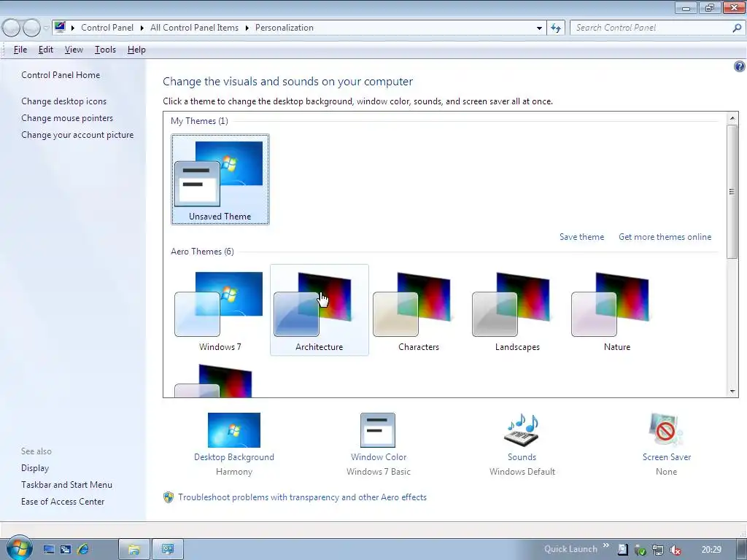This screenshot has width=747, height=560.
Task: Select the Unsaved Theme thumbnail
Action: point(220,179)
